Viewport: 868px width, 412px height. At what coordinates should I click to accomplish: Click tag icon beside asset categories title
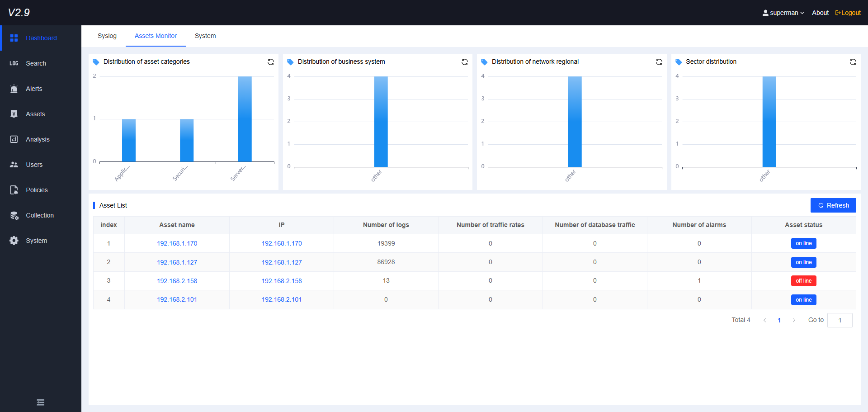(96, 62)
